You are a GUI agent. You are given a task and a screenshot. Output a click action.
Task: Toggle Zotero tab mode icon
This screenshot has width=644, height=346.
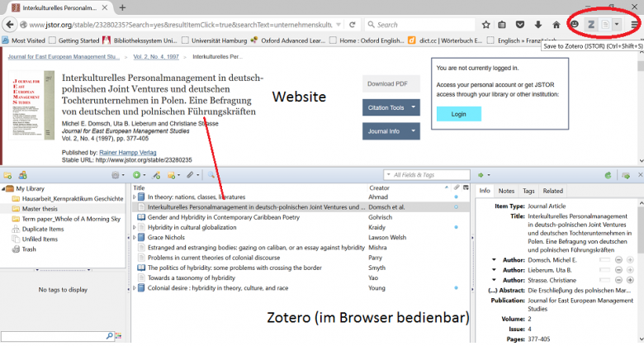click(626, 175)
